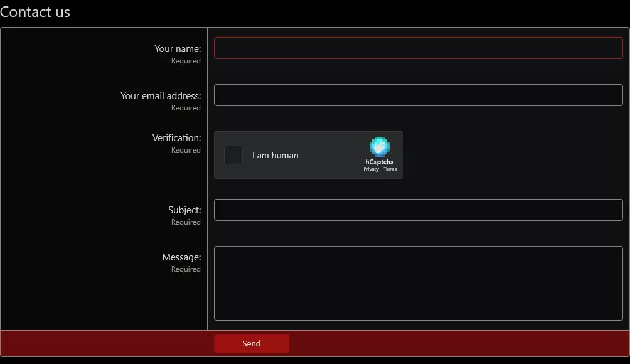Click the Required hint under Your name

tap(186, 61)
